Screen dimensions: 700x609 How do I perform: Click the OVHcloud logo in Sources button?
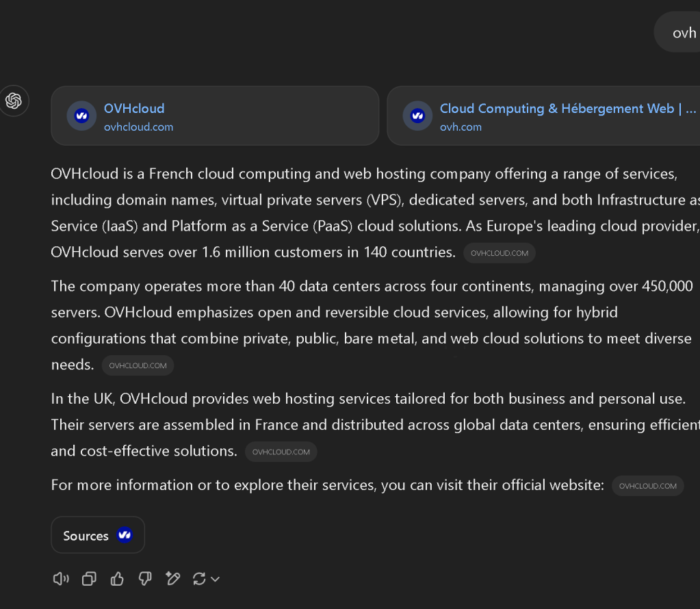tap(125, 535)
